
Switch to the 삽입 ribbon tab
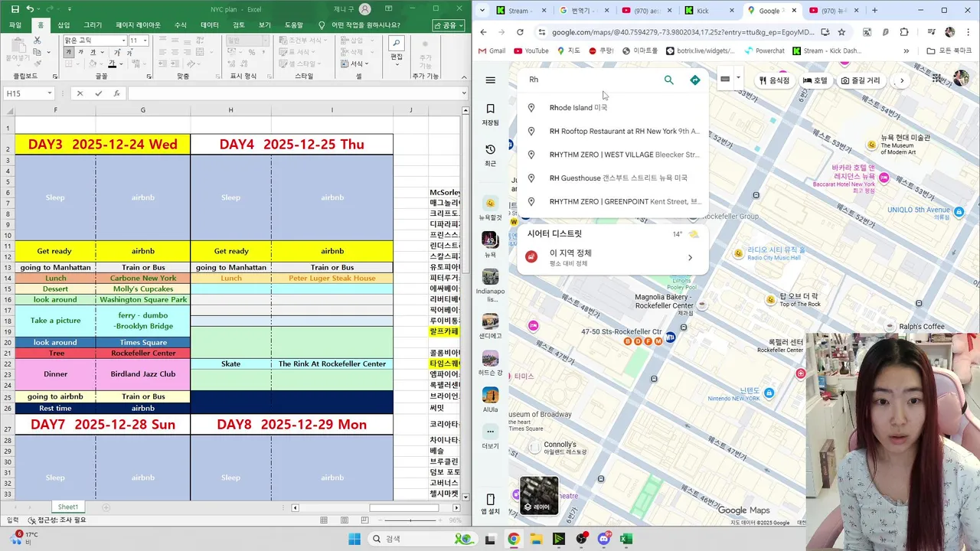coord(64,25)
